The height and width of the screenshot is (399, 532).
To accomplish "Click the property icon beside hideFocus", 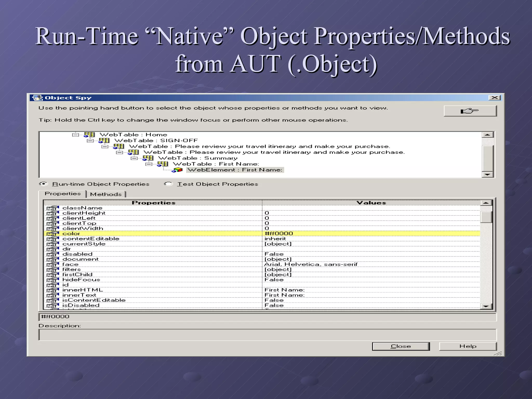I will coord(53,280).
